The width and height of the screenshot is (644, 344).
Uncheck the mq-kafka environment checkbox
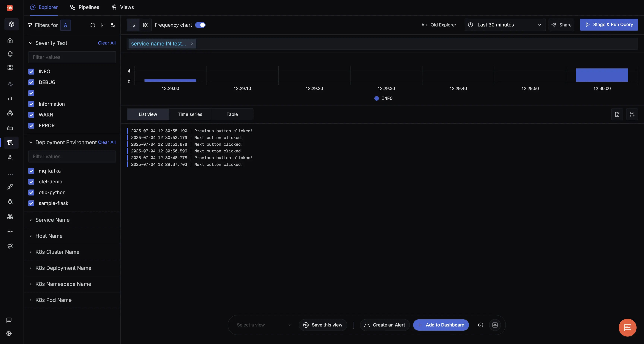pos(31,171)
